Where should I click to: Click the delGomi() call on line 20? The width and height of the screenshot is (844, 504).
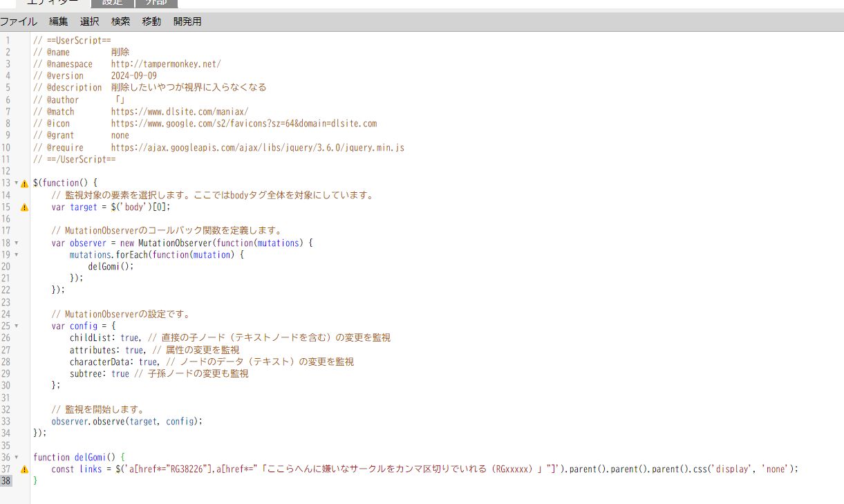click(x=111, y=267)
